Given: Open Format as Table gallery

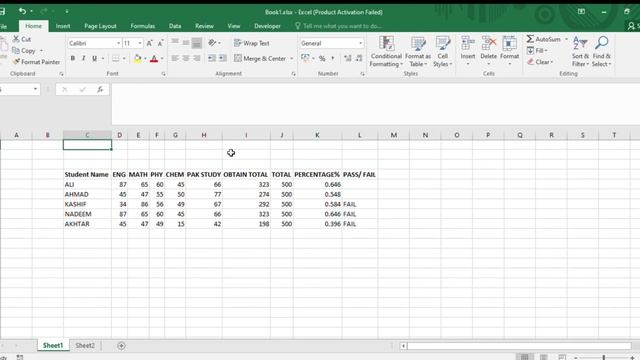Looking at the screenshot, I should [x=418, y=51].
